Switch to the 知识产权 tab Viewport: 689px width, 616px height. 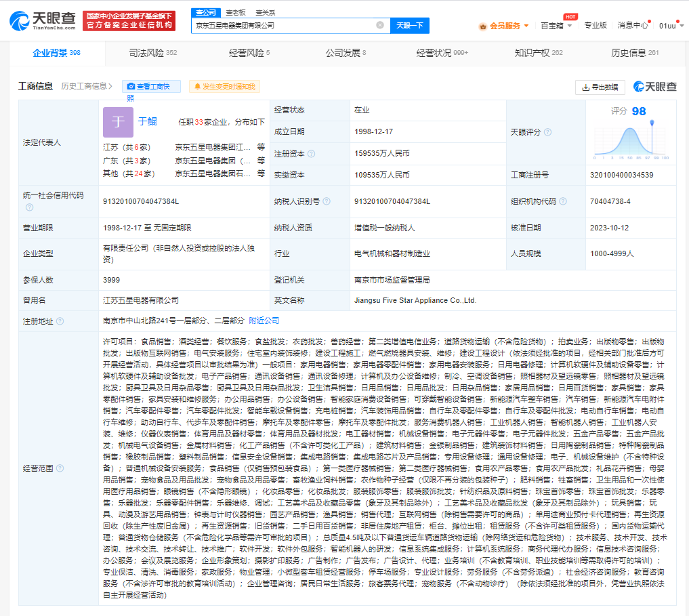coord(538,53)
